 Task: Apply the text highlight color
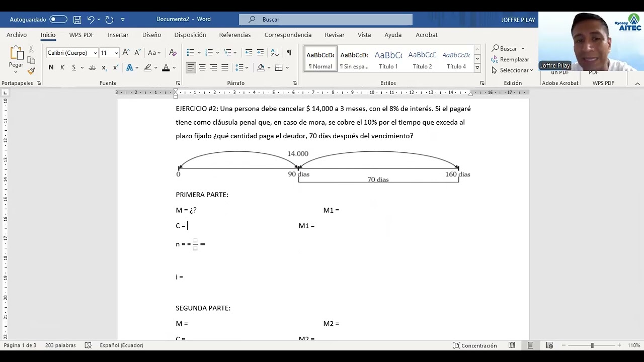(x=147, y=67)
